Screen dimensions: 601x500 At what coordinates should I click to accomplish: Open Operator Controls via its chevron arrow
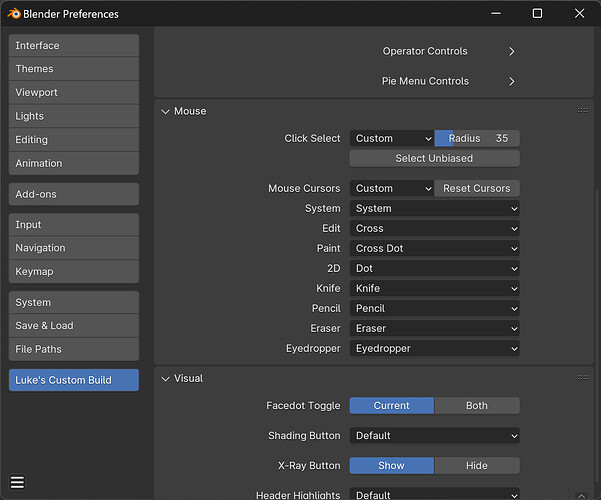pyautogui.click(x=512, y=51)
